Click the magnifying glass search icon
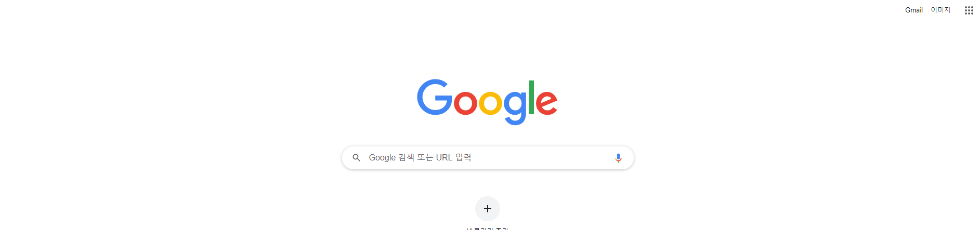 click(357, 158)
